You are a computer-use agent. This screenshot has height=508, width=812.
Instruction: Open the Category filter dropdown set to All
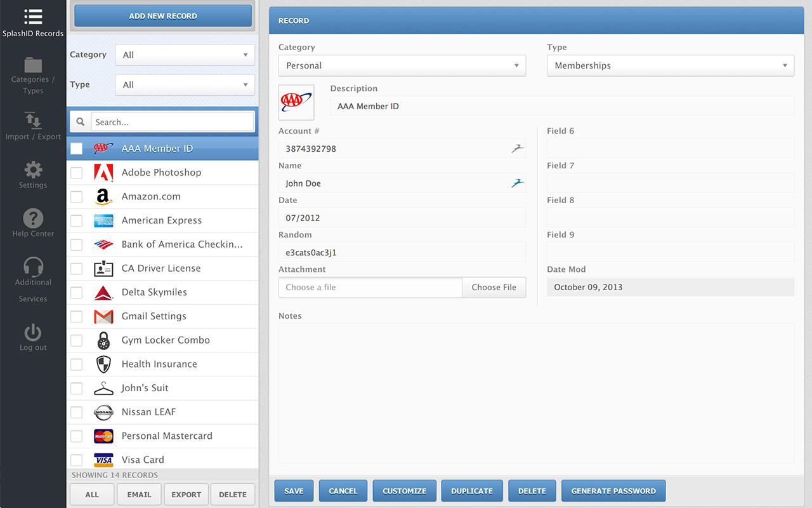(184, 55)
